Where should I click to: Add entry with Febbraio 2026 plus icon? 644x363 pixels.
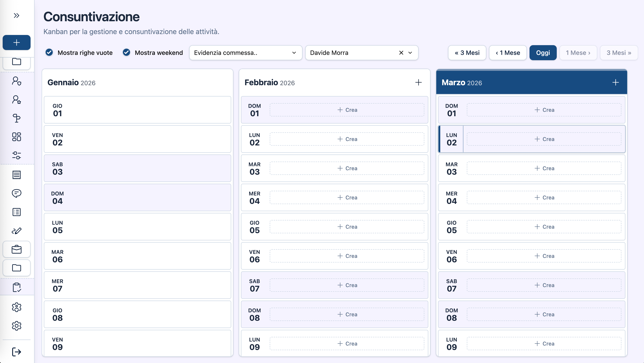coord(418,82)
